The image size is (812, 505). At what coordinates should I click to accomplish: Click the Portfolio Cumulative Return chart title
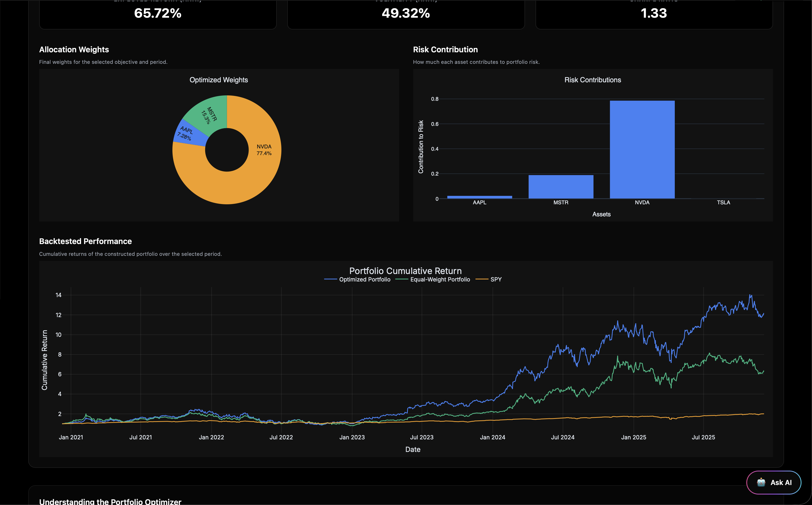coord(405,271)
